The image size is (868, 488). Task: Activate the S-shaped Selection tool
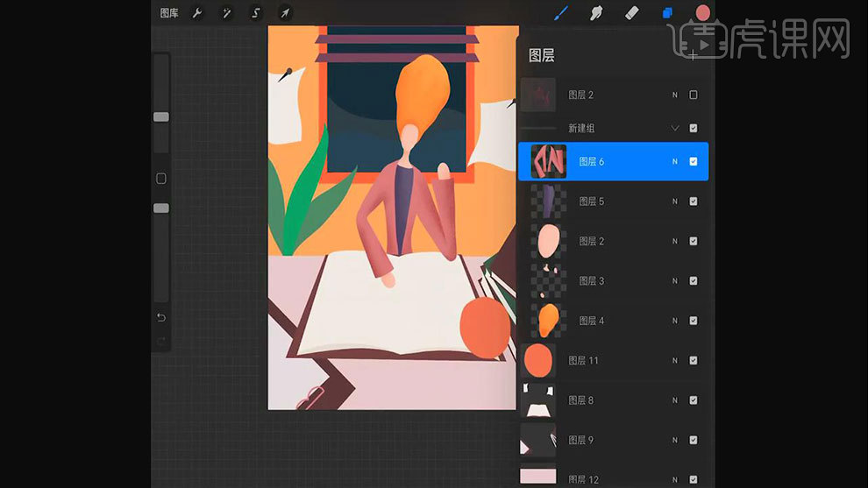(x=256, y=13)
